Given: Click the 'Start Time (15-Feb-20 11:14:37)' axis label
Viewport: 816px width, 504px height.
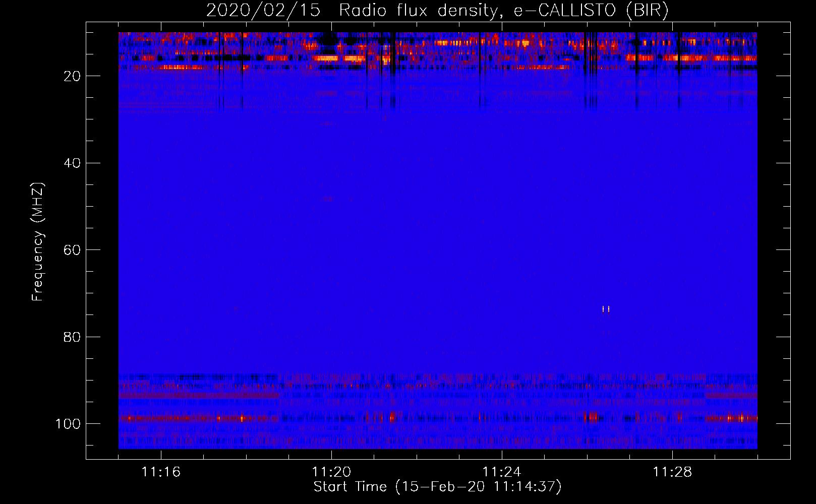Looking at the screenshot, I should pyautogui.click(x=437, y=487).
